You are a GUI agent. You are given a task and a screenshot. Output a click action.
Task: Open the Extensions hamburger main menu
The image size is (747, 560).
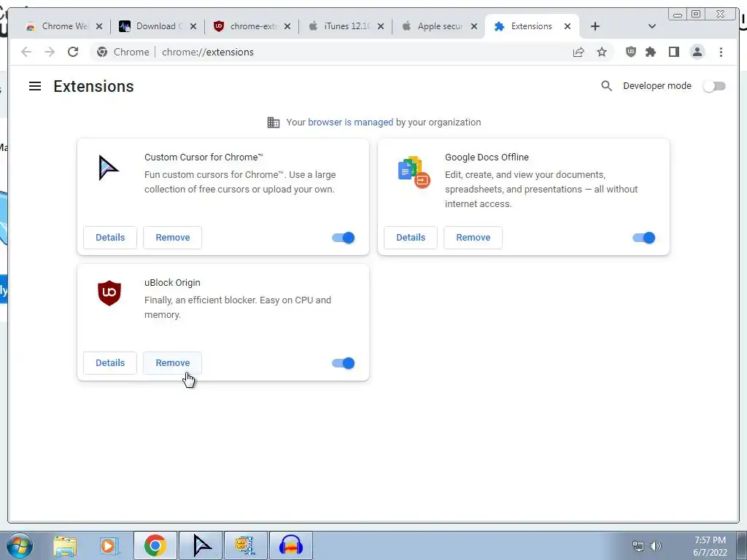(35, 86)
